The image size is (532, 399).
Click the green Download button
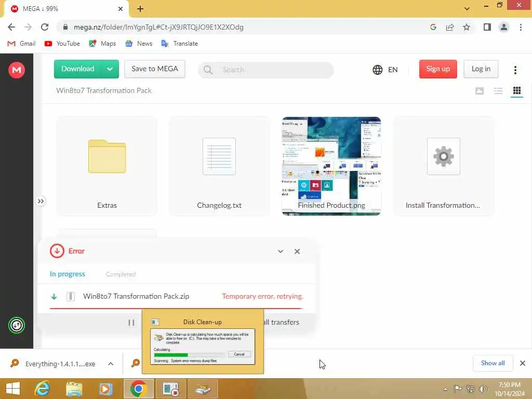(x=78, y=69)
